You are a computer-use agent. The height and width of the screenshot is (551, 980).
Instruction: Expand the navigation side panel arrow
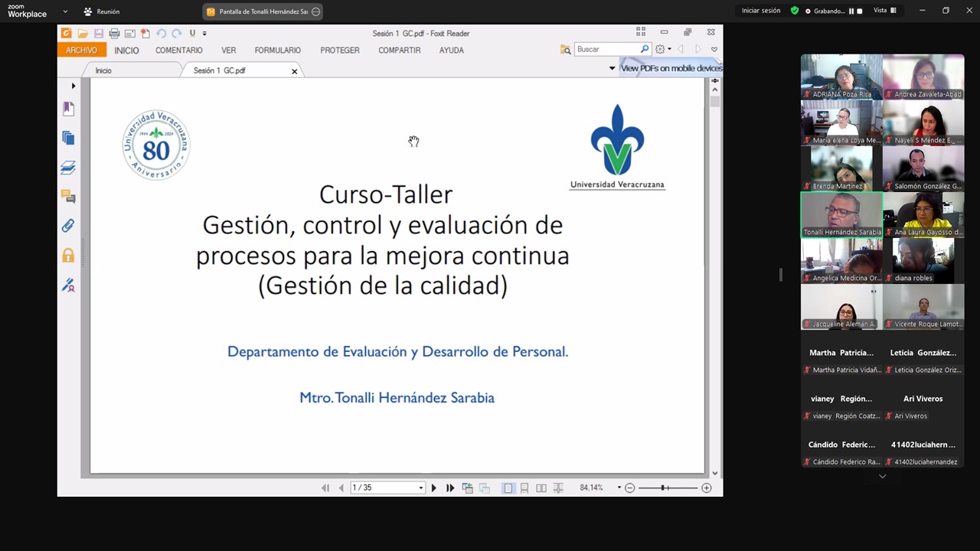(73, 86)
